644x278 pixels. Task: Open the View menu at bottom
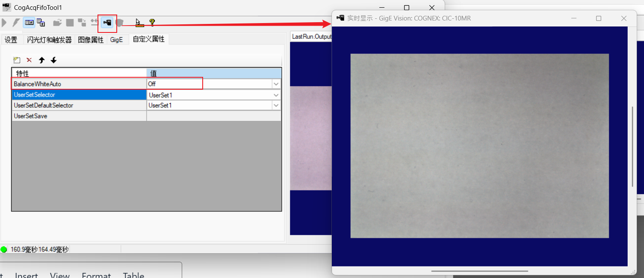coord(60,275)
